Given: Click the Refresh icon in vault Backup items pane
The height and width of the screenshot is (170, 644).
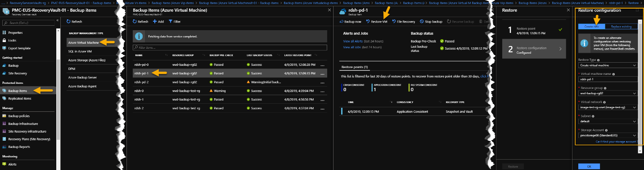Looking at the screenshot, I should [x=68, y=22].
